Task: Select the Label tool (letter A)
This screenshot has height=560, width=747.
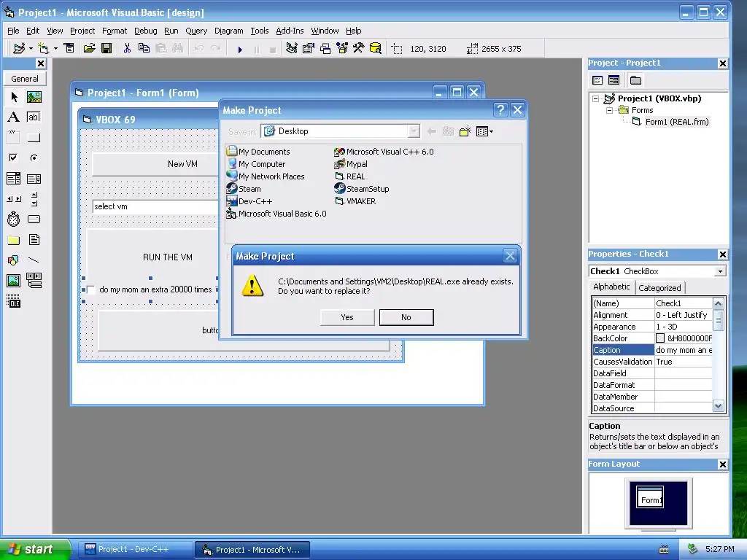Action: pyautogui.click(x=14, y=117)
